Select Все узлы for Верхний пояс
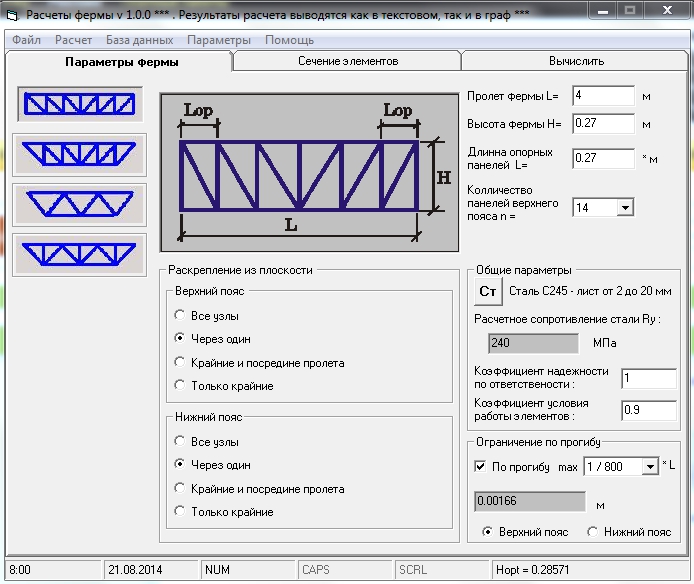This screenshot has height=584, width=694. (180, 315)
